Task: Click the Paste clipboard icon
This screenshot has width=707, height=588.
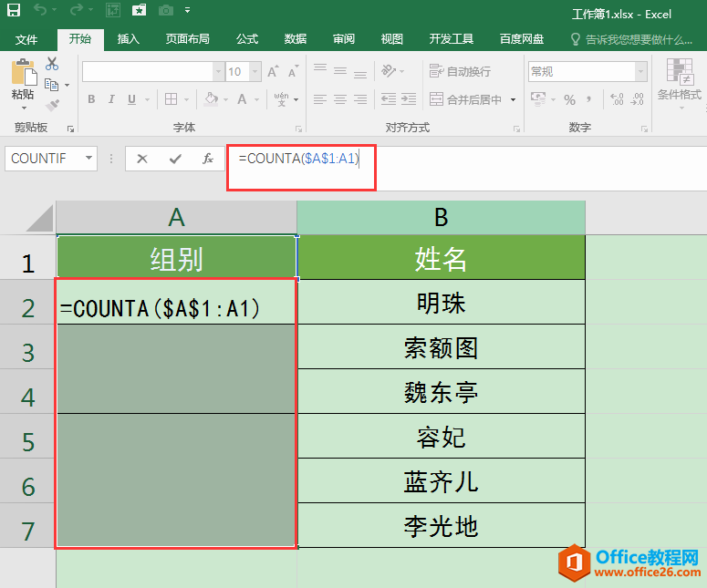Action: [24, 72]
